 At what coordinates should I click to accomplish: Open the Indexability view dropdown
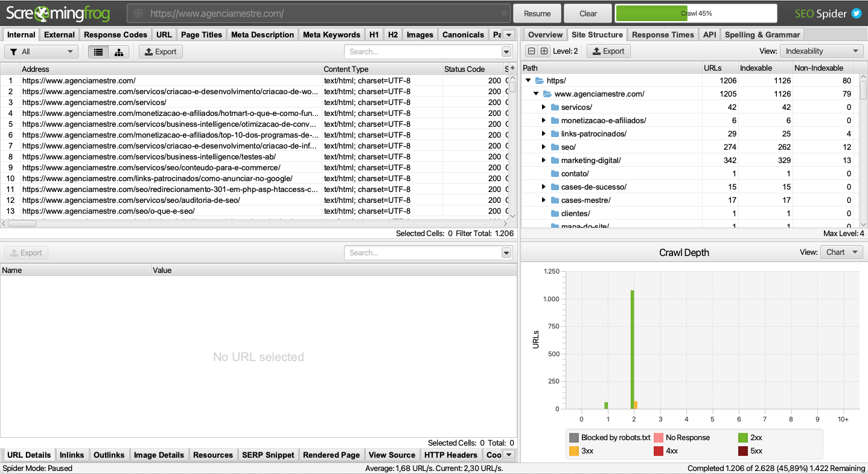[821, 51]
